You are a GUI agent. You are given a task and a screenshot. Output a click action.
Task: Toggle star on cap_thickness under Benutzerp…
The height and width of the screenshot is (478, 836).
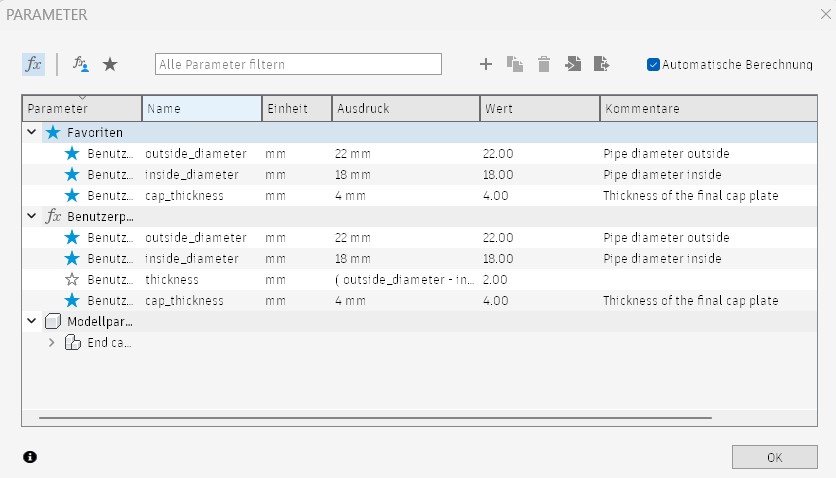[x=71, y=301]
